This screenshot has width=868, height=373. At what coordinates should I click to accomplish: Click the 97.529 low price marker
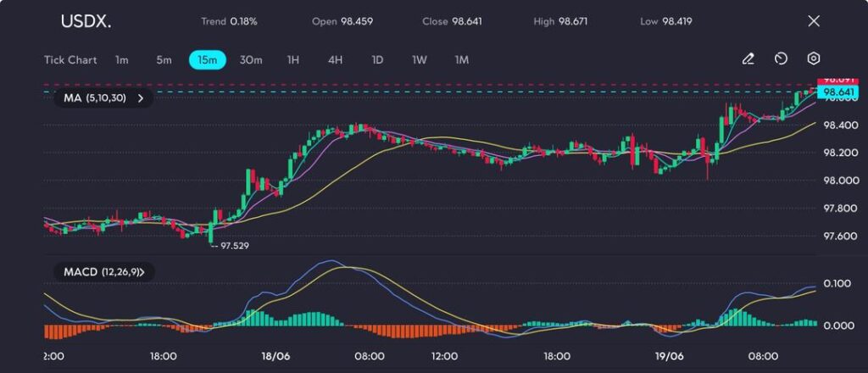(x=236, y=245)
